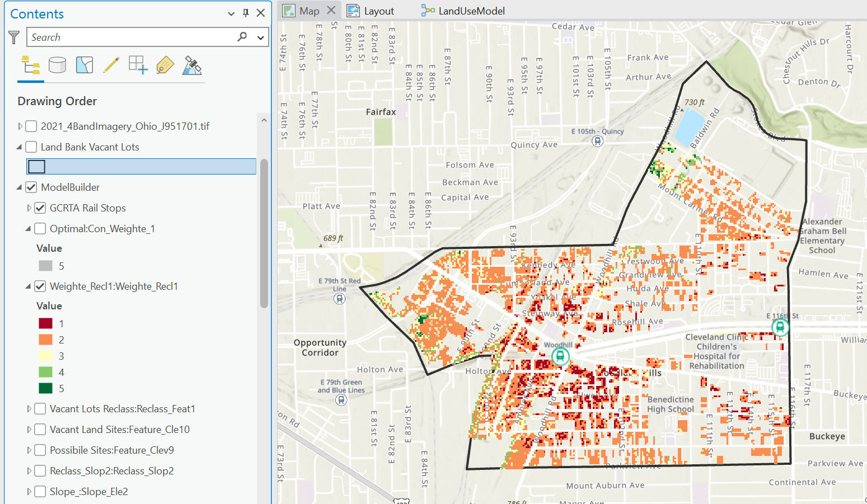
Task: Click the filter icon above the search box
Action: [13, 37]
